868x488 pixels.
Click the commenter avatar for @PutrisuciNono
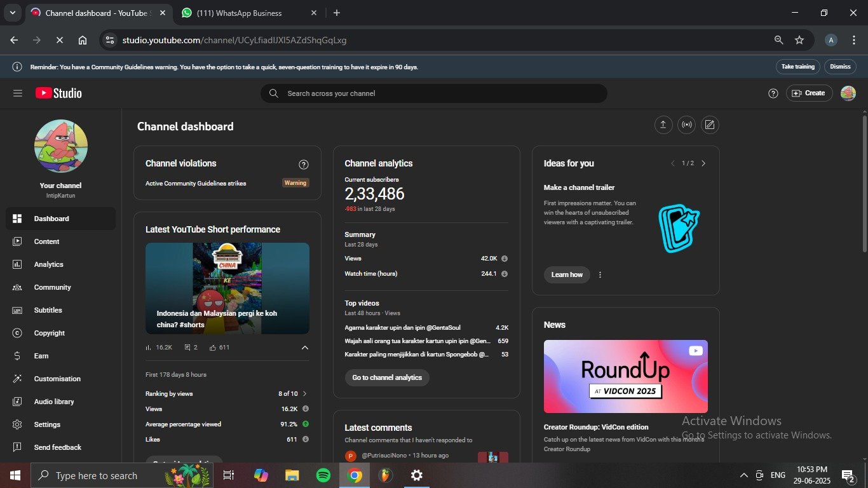click(x=351, y=456)
